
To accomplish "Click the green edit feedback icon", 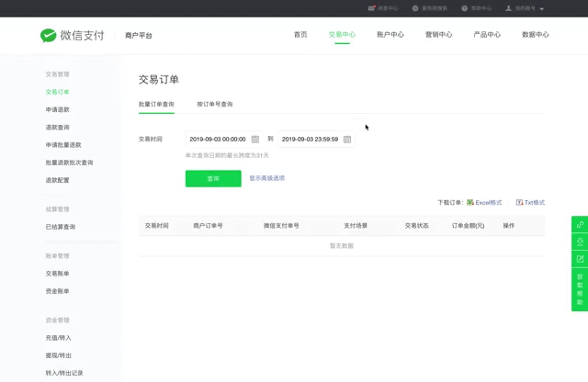I will click(580, 259).
